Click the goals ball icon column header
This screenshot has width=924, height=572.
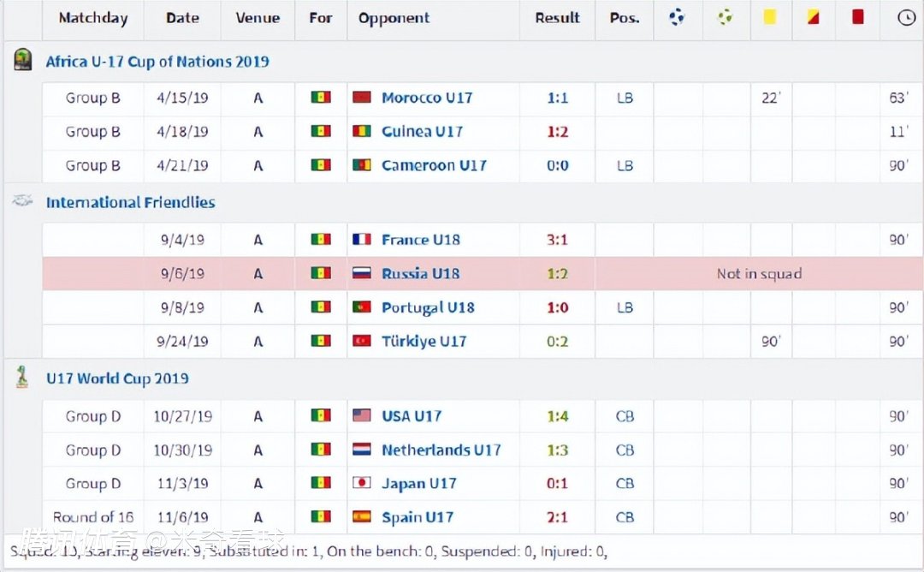[678, 17]
